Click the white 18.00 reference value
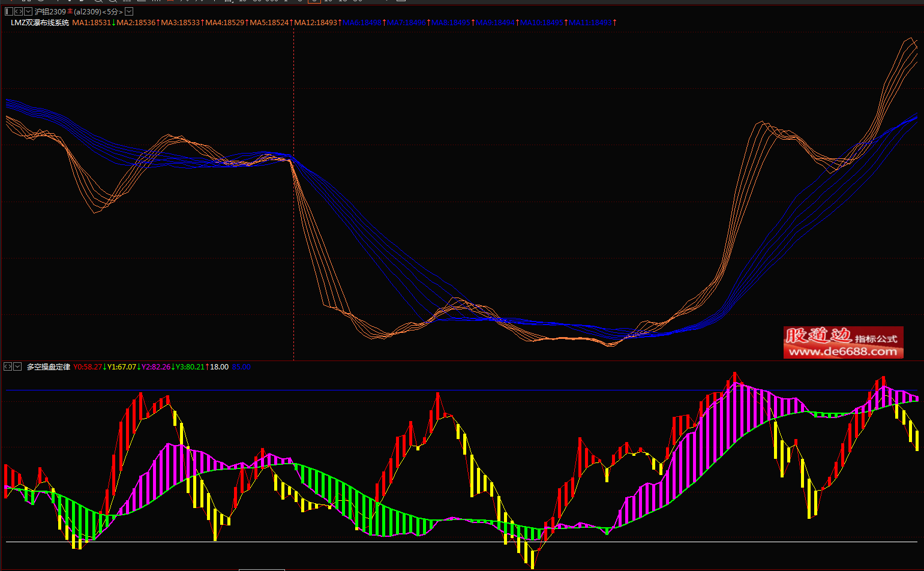This screenshot has width=924, height=571. pyautogui.click(x=220, y=366)
